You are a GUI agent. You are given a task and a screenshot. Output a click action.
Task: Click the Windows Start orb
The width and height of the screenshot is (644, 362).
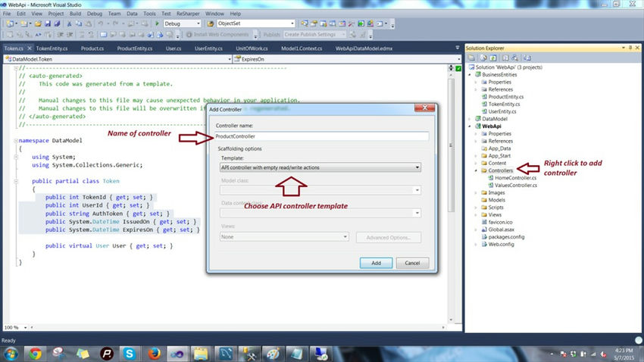[11, 354]
